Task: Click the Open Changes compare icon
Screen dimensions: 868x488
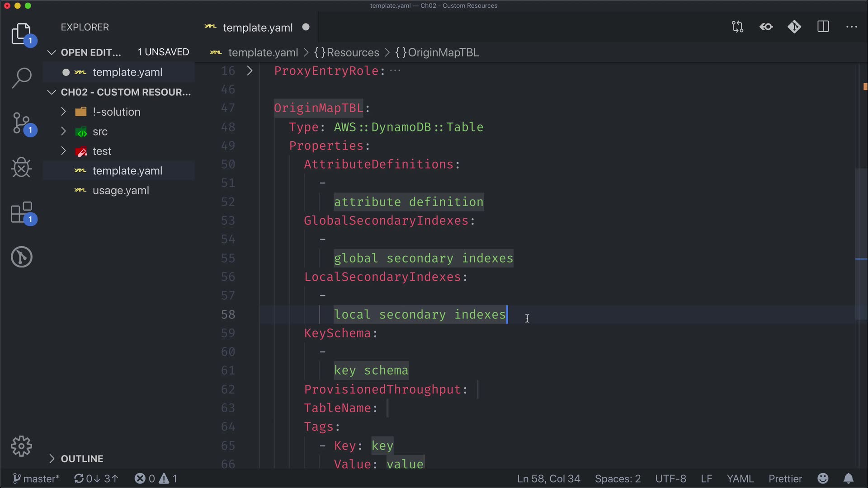Action: (737, 27)
